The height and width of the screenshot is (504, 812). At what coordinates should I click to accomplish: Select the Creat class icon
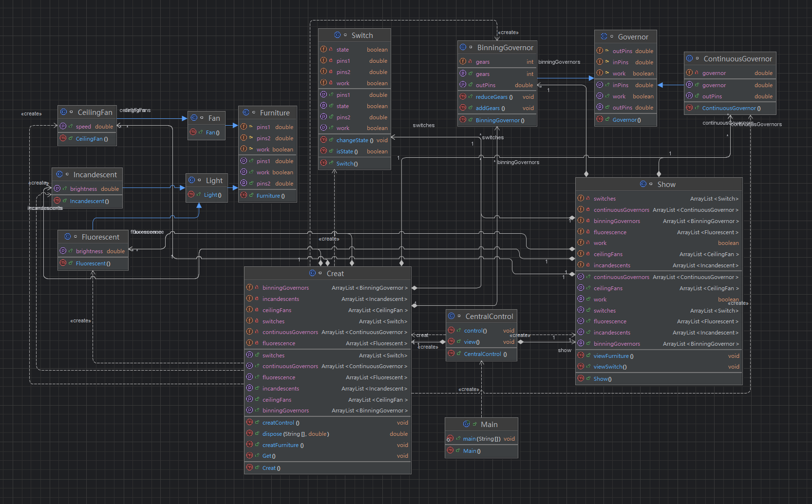[313, 273]
